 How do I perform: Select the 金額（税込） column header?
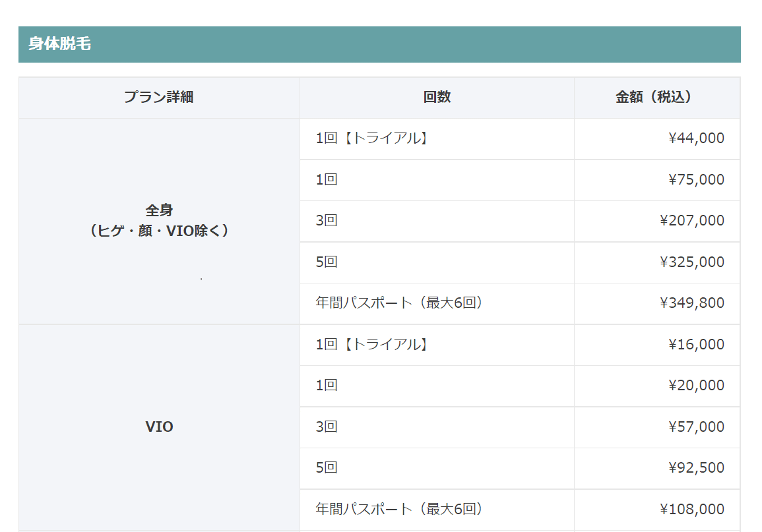point(657,97)
